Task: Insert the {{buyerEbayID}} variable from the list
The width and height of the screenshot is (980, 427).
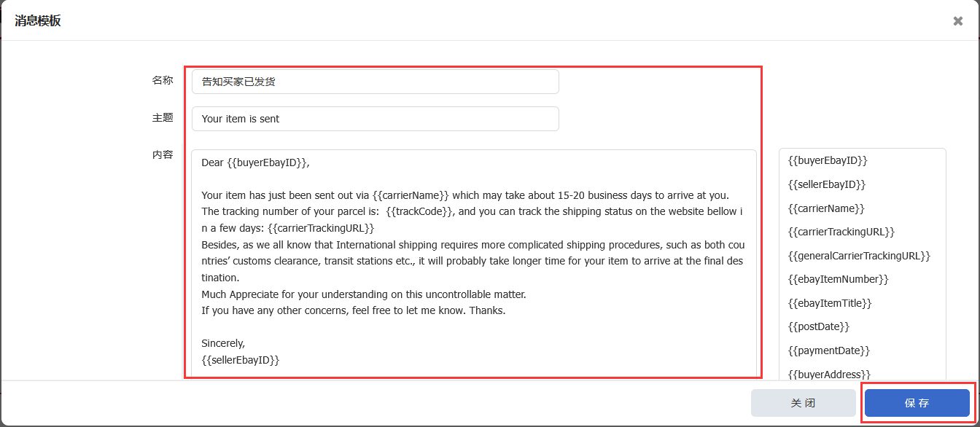Action: pyautogui.click(x=828, y=160)
